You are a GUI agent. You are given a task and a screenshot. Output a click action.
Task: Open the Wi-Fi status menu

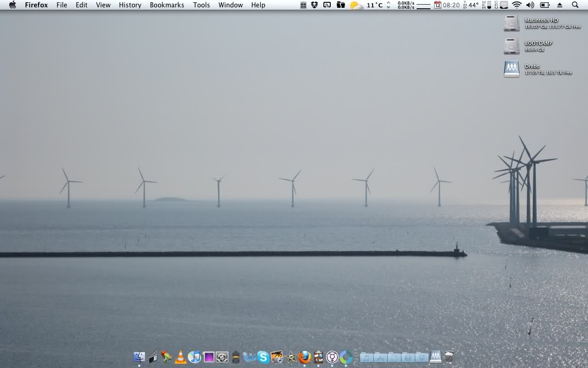pyautogui.click(x=517, y=5)
